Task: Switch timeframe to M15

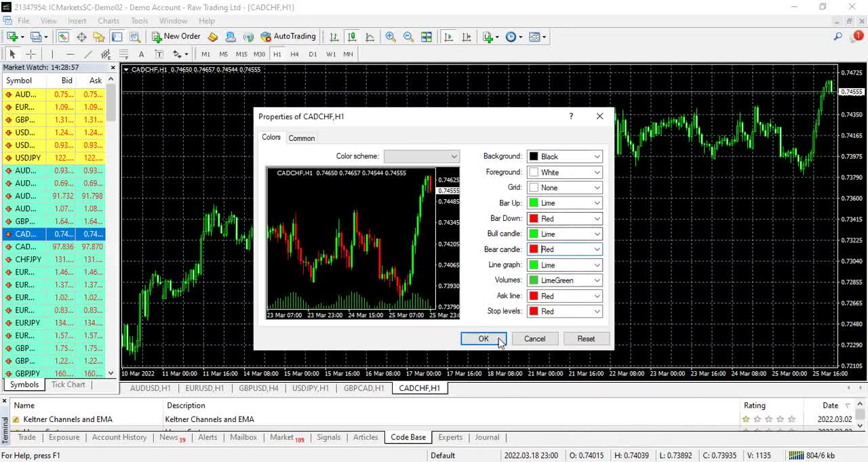Action: pyautogui.click(x=241, y=54)
